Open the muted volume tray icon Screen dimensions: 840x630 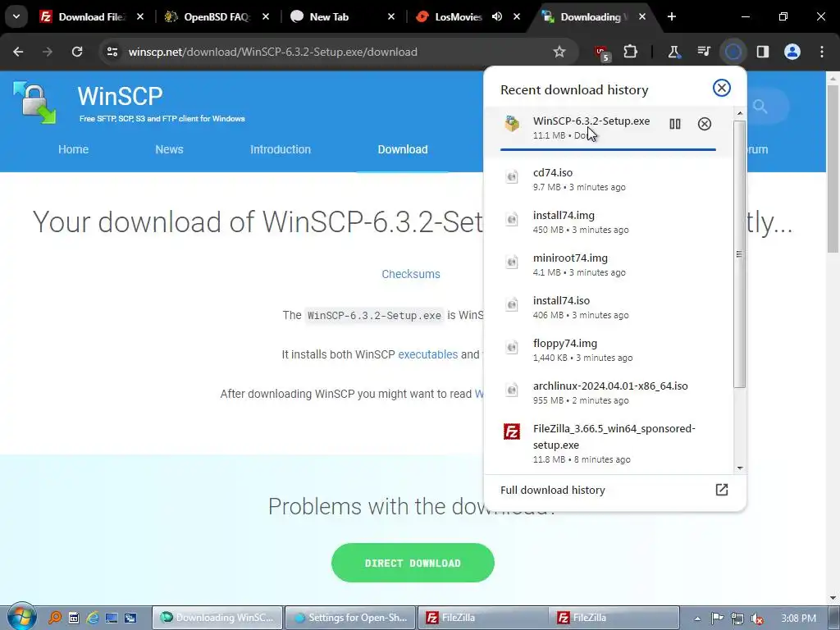757,619
